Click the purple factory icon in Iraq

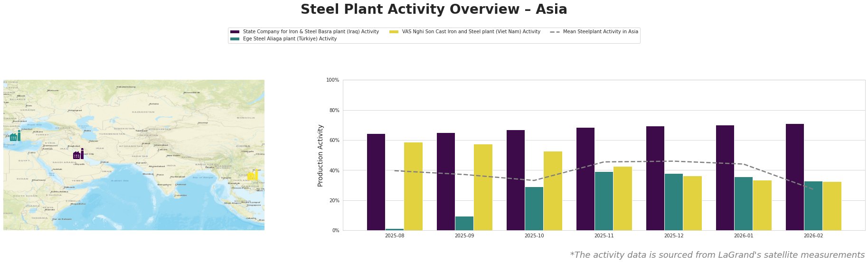pos(78,154)
